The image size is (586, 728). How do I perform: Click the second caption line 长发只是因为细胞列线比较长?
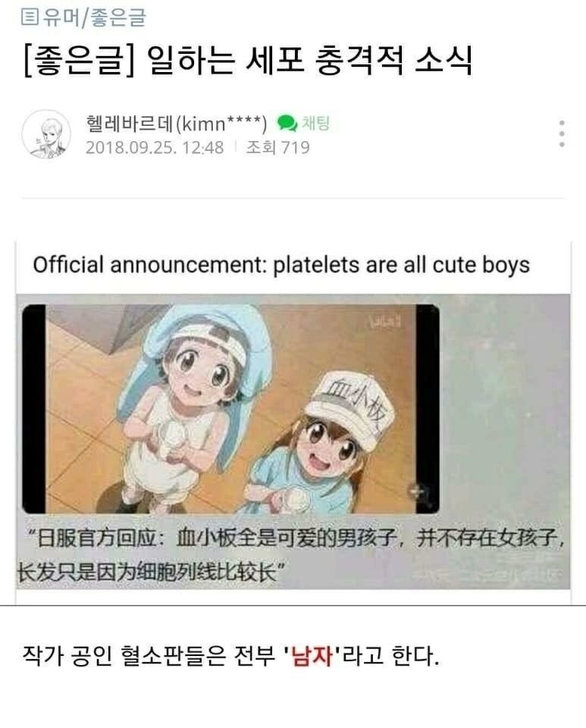(149, 573)
